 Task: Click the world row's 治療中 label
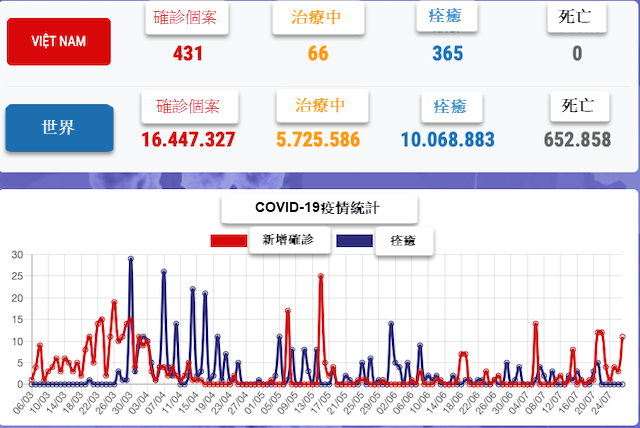(x=322, y=105)
